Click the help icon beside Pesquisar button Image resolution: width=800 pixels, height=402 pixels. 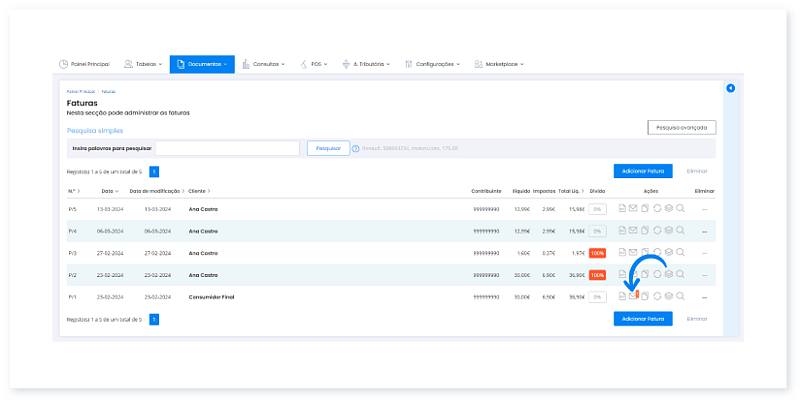pyautogui.click(x=355, y=149)
